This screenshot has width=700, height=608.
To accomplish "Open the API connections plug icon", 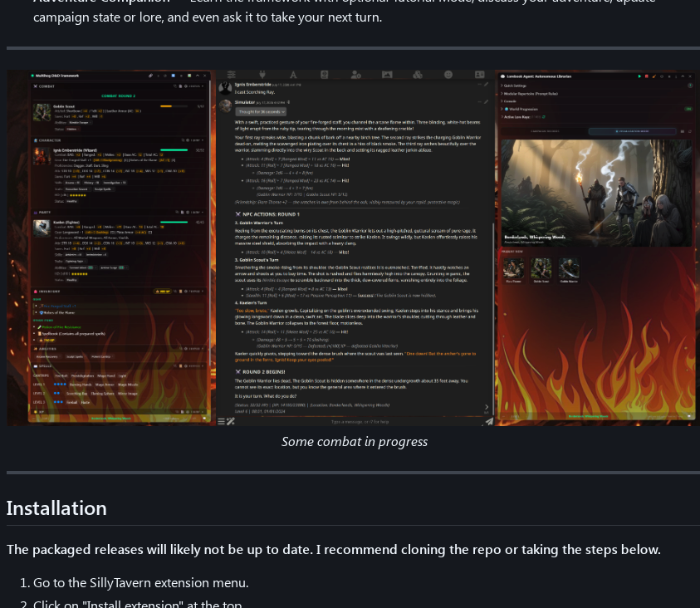I will tap(262, 75).
